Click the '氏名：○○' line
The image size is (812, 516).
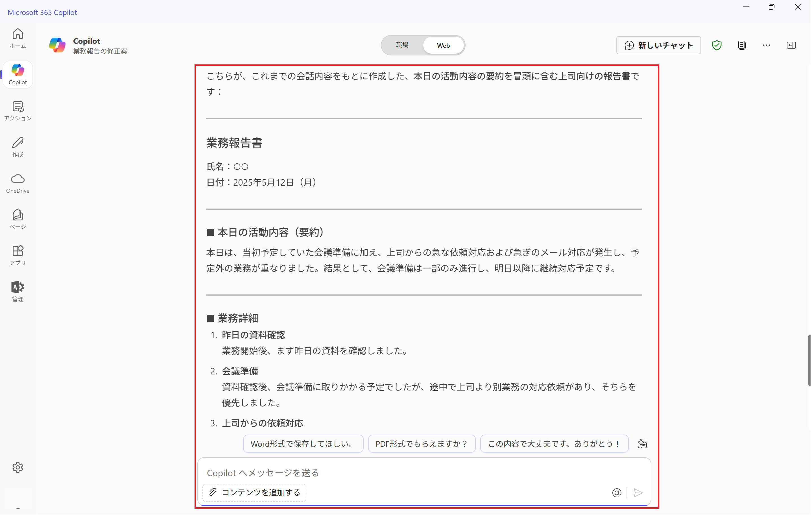pyautogui.click(x=228, y=167)
